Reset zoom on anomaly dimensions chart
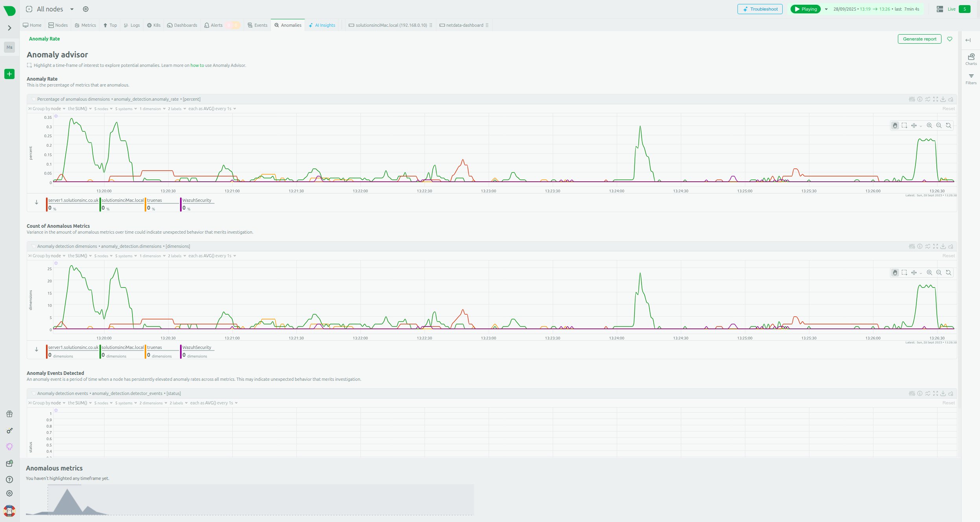The image size is (980, 522). tap(948, 273)
